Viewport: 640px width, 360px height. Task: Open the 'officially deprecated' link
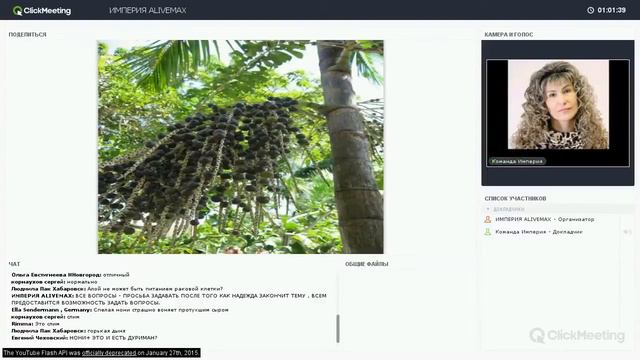pos(109,353)
